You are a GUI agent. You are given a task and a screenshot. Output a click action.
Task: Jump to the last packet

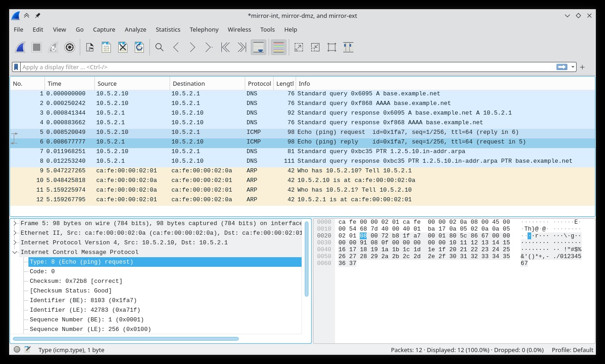242,47
